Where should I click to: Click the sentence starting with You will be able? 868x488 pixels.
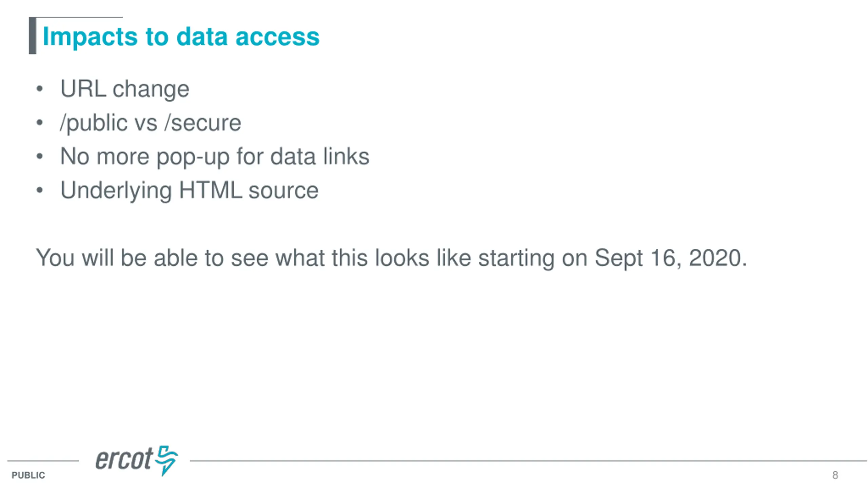click(391, 258)
